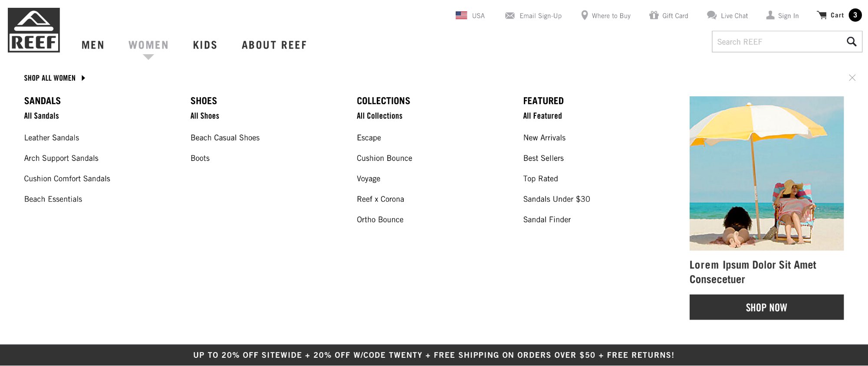Click the REEF logo
This screenshot has width=868, height=366.
point(34,30)
